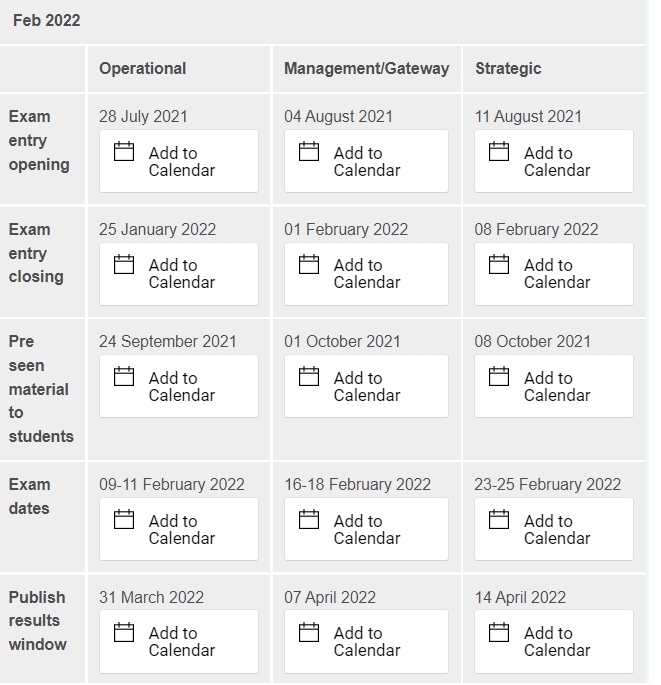The width and height of the screenshot is (661, 685).
Task: Select the Feb 2022 heading
Action: click(47, 21)
